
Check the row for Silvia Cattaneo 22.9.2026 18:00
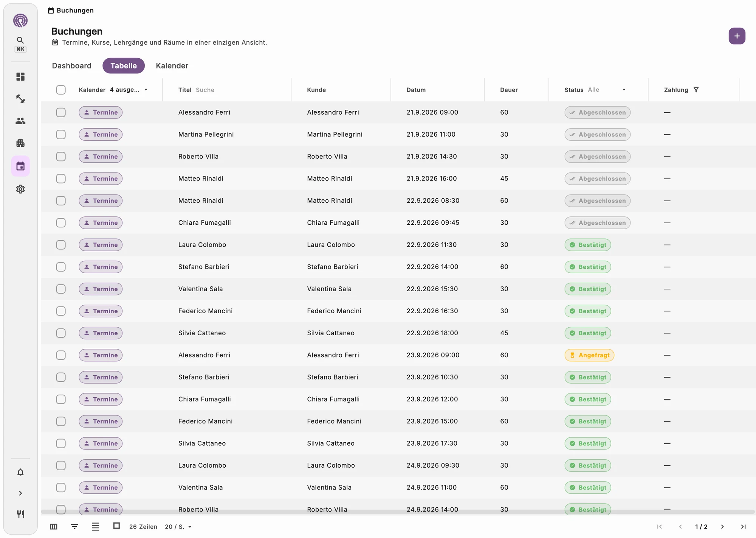tap(61, 333)
